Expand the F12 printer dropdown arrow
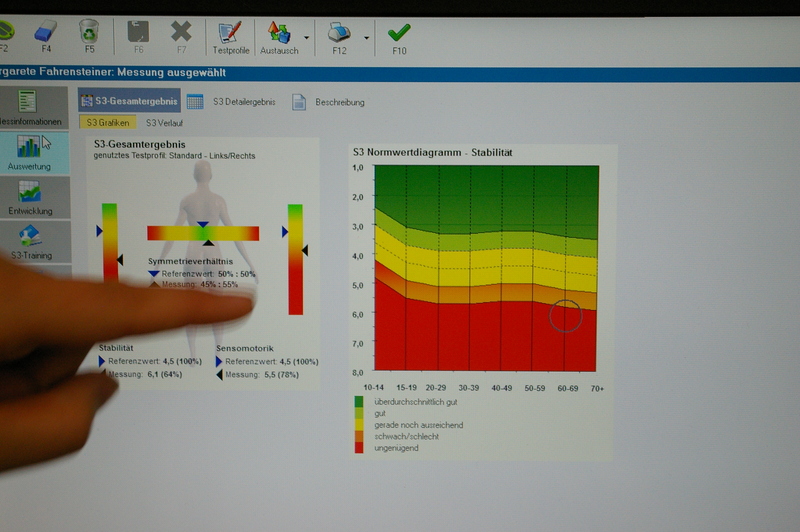This screenshot has height=532, width=800. [366, 38]
